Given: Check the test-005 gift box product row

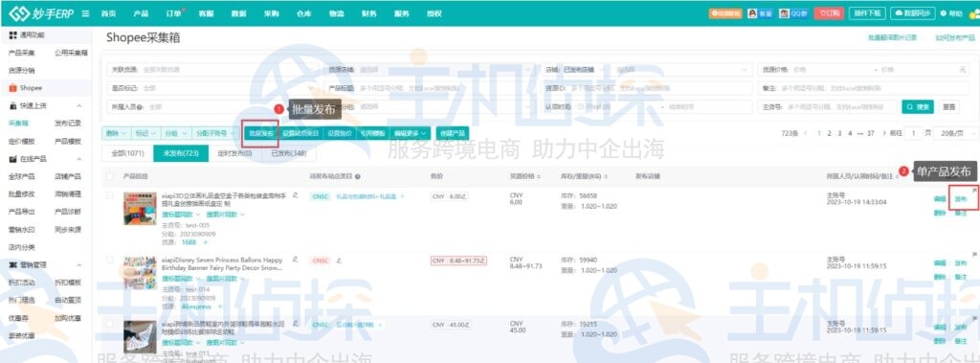Looking at the screenshot, I should pos(110,196).
